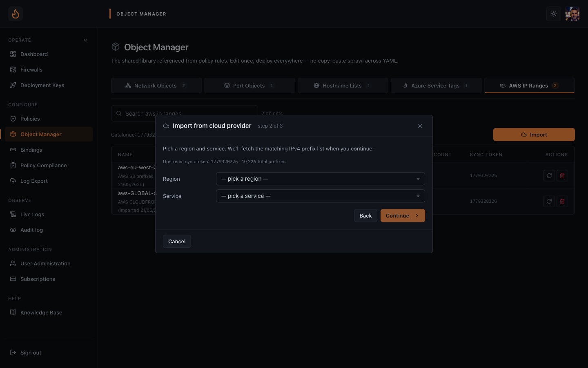Select Object Manager sidebar item
588x368 pixels.
click(49, 134)
